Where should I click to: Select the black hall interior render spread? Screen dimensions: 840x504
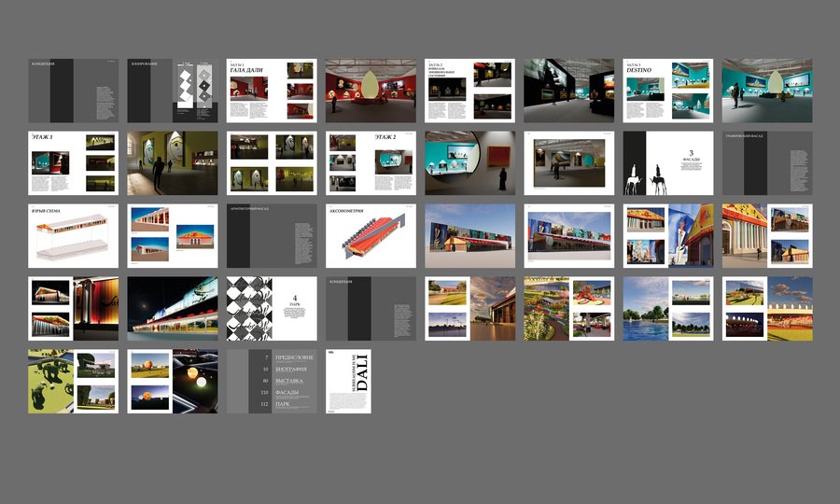(x=569, y=91)
